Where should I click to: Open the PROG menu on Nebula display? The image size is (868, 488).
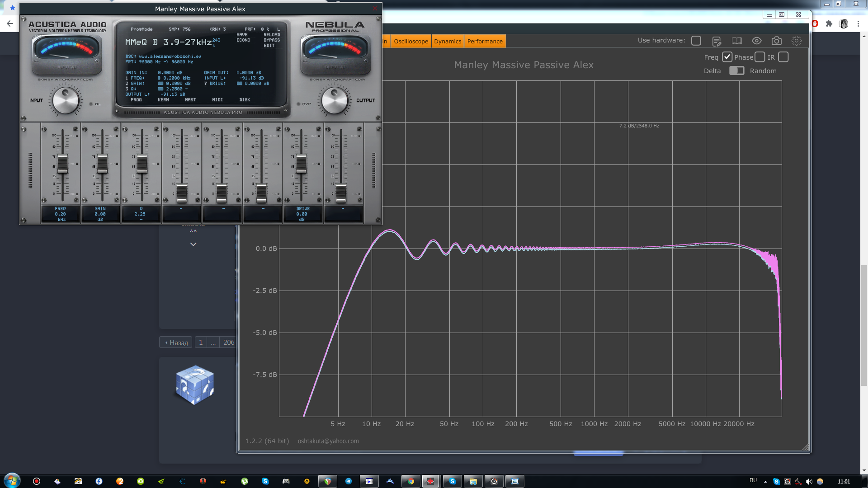[x=136, y=100]
